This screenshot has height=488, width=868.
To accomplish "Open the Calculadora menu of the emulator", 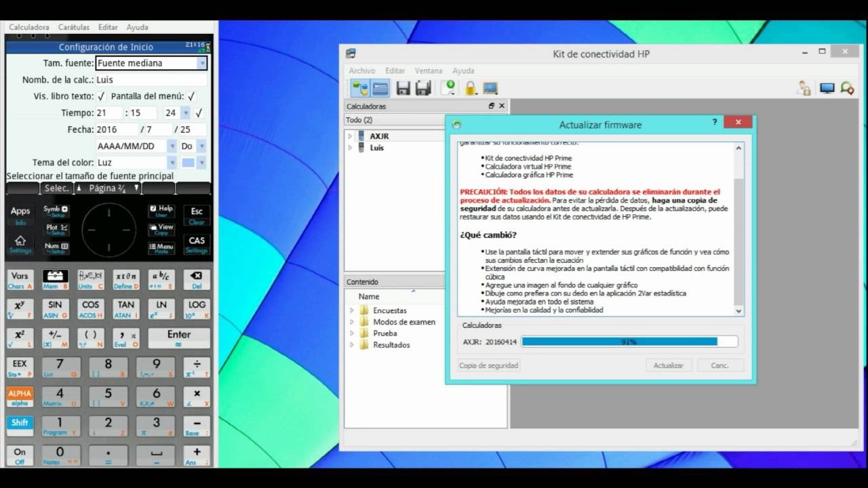I will 29,27.
